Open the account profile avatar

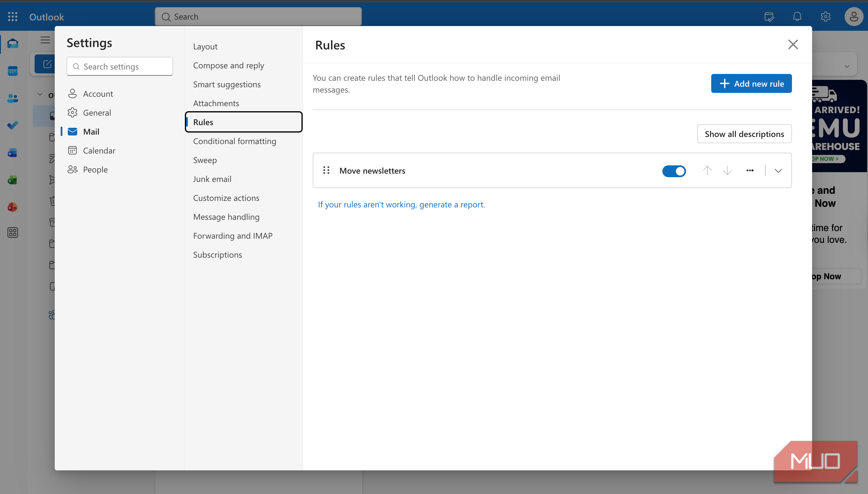854,17
